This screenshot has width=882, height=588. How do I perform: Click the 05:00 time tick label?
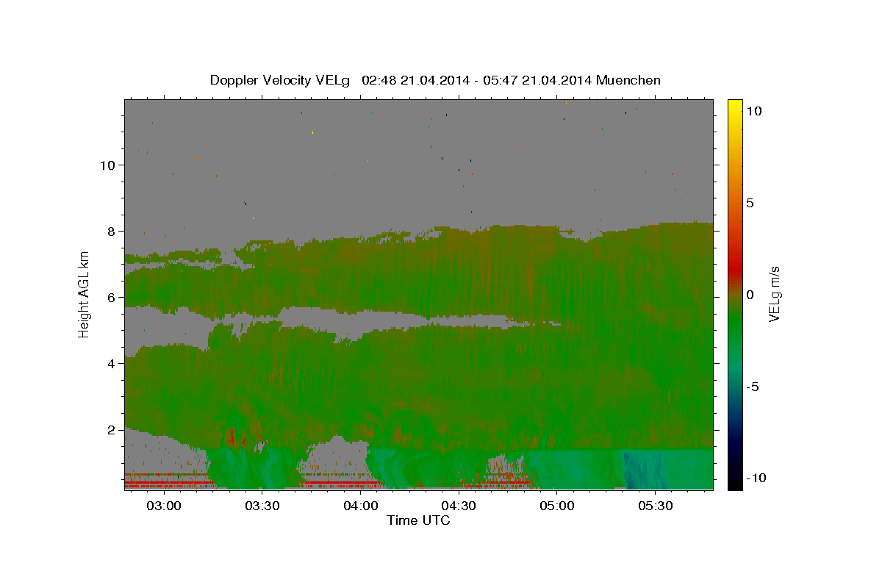tap(557, 506)
